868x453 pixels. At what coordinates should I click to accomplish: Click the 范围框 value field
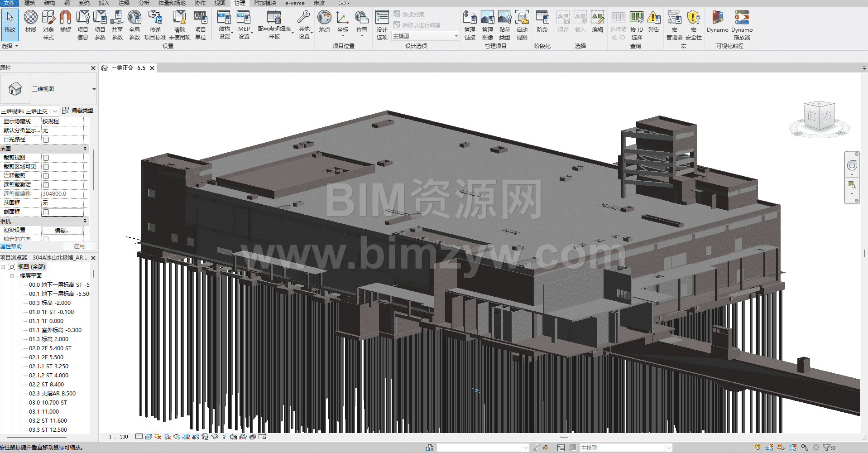point(62,203)
